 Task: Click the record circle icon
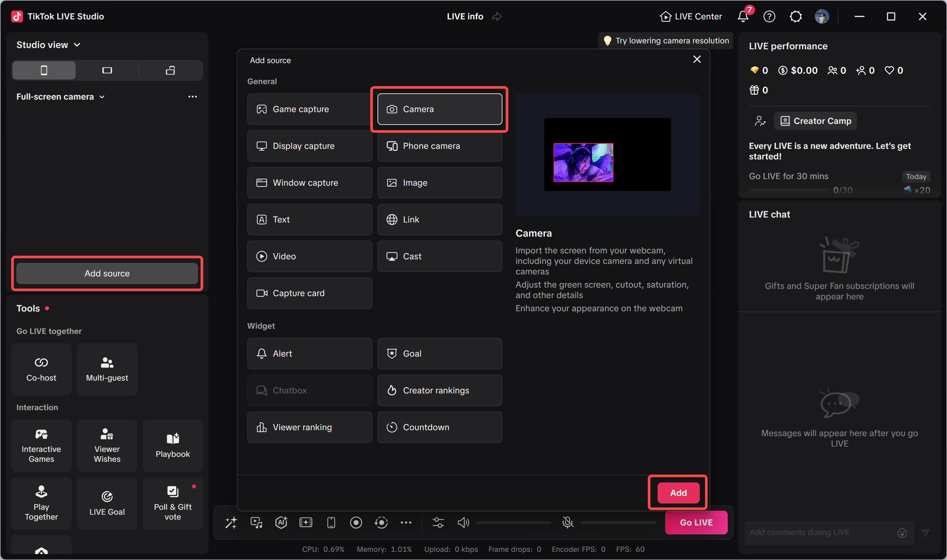pos(355,523)
